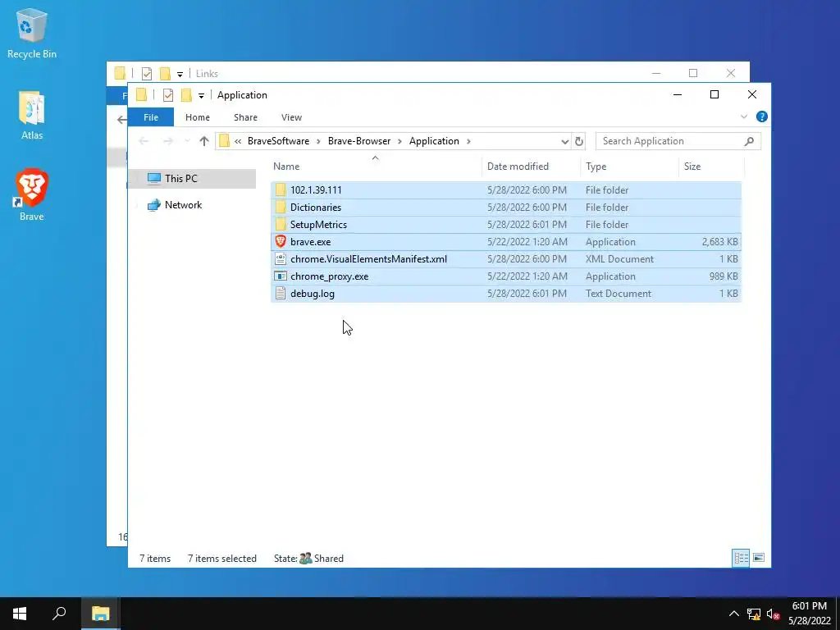Click the This PC monitor icon

[x=153, y=178]
